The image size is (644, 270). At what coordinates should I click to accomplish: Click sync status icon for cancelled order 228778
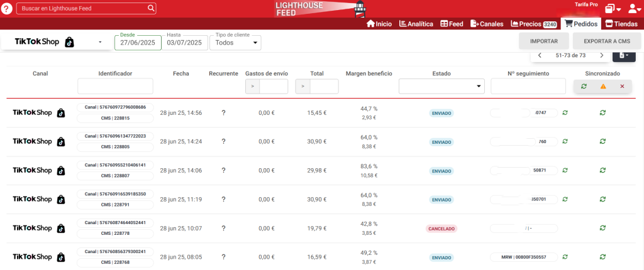point(602,228)
